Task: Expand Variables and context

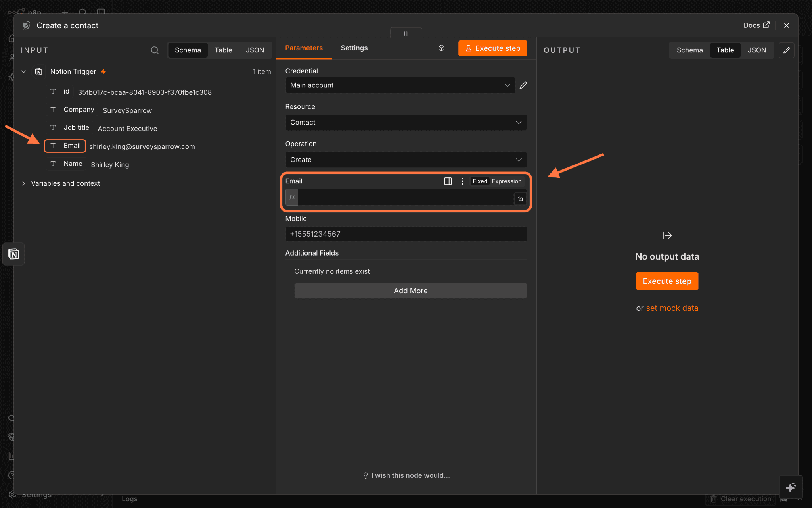Action: [x=24, y=183]
